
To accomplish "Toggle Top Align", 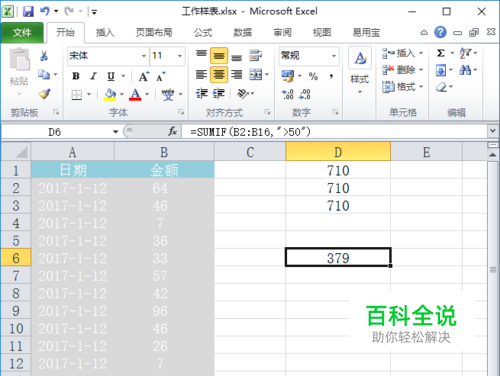I will click(x=201, y=55).
